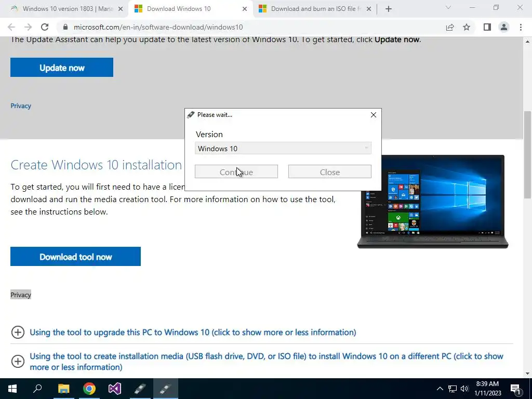Share this page icon
The width and height of the screenshot is (532, 399).
pos(450,27)
